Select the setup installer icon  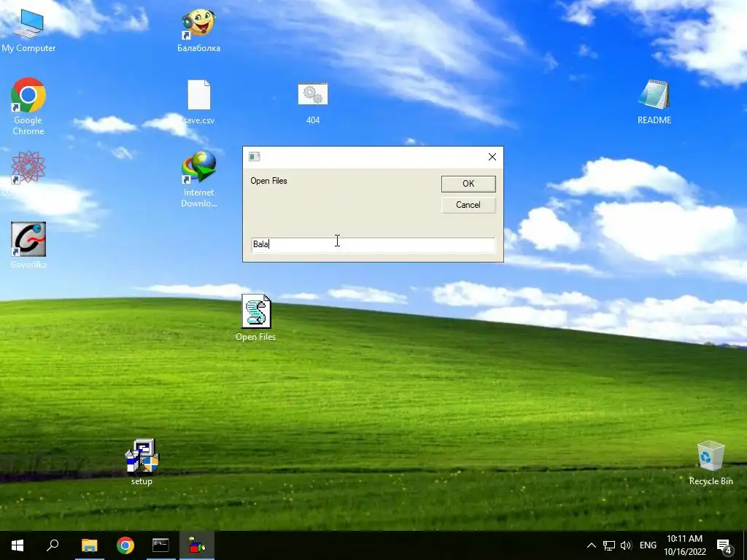(x=142, y=462)
